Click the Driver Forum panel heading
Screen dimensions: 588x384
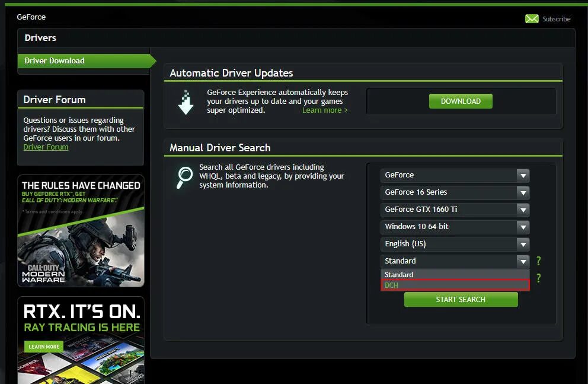[x=55, y=100]
